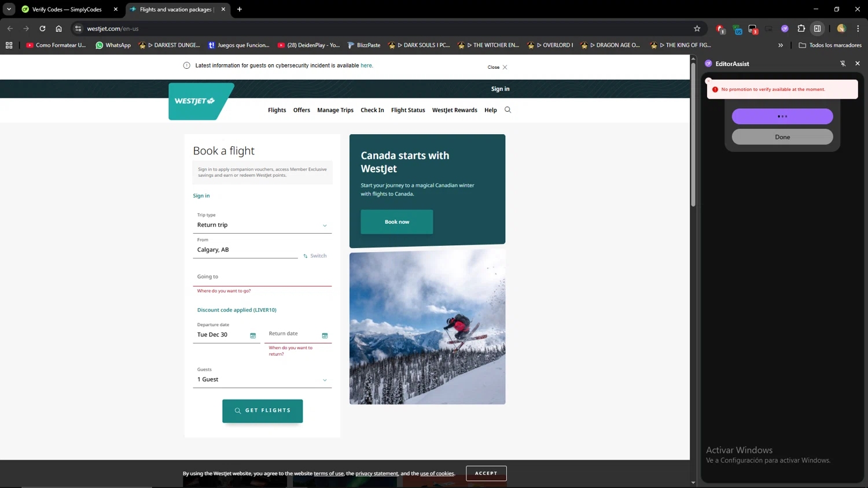Open the Como Formatear bookmark
Viewport: 868px width, 488px height.
pyautogui.click(x=56, y=45)
